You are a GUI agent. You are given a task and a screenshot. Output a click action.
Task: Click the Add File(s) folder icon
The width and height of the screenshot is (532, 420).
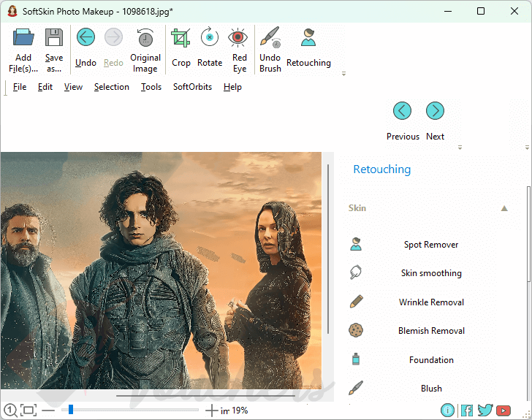coord(23,38)
